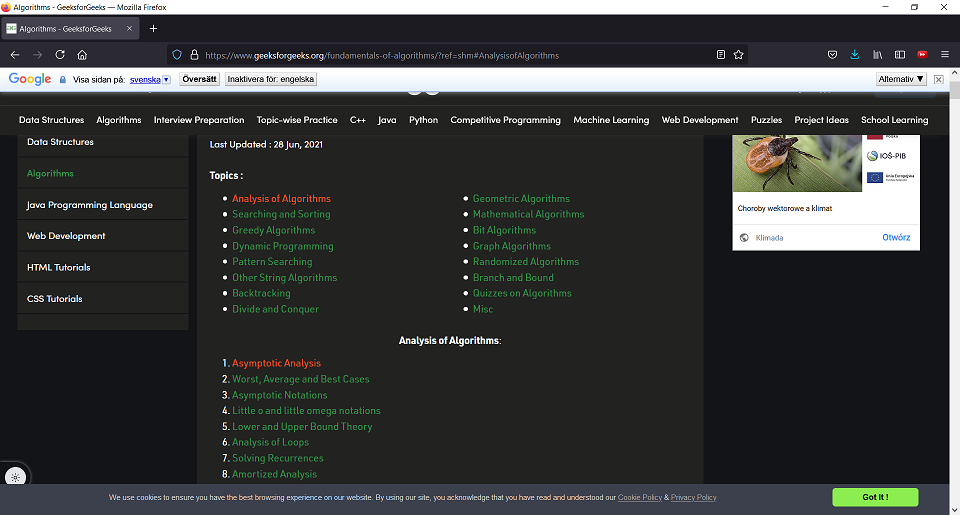
Task: Open Firefox downloads arrow icon
Action: (855, 55)
